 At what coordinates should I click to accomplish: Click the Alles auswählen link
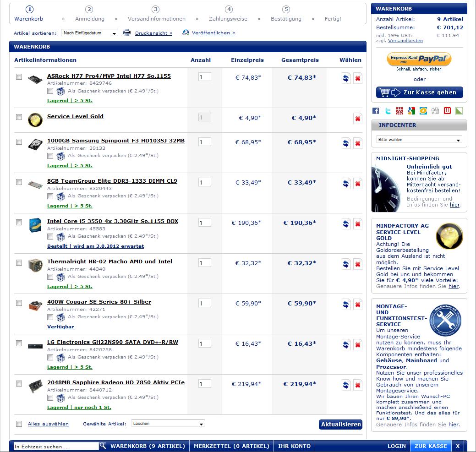(x=48, y=424)
